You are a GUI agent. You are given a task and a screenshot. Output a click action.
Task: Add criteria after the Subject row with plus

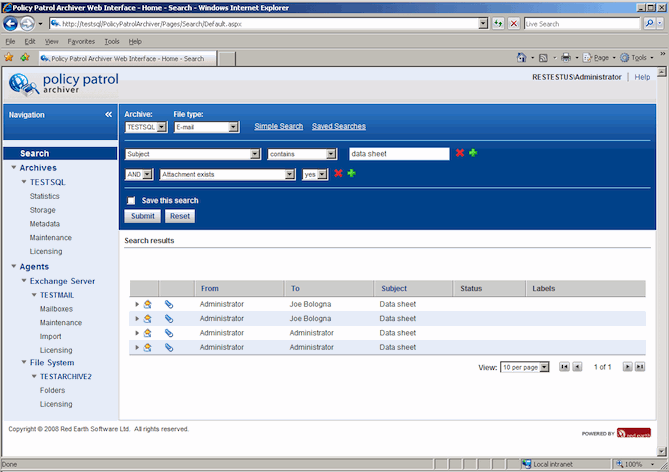tap(473, 153)
